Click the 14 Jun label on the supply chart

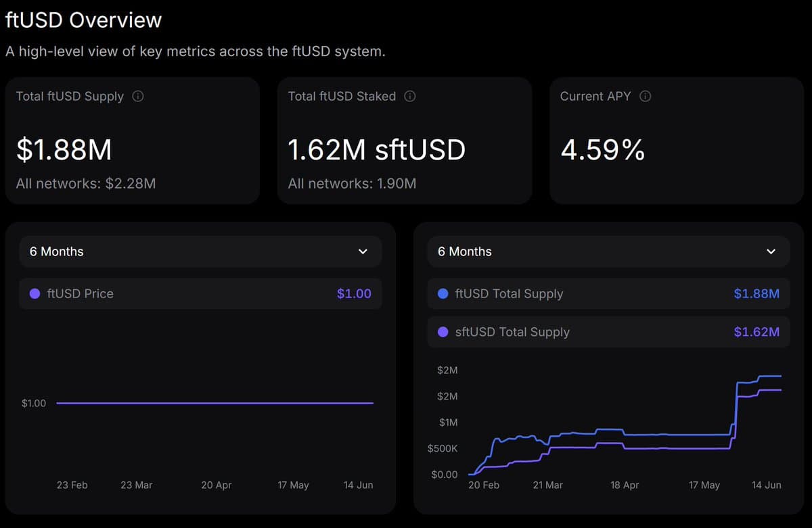click(x=767, y=485)
